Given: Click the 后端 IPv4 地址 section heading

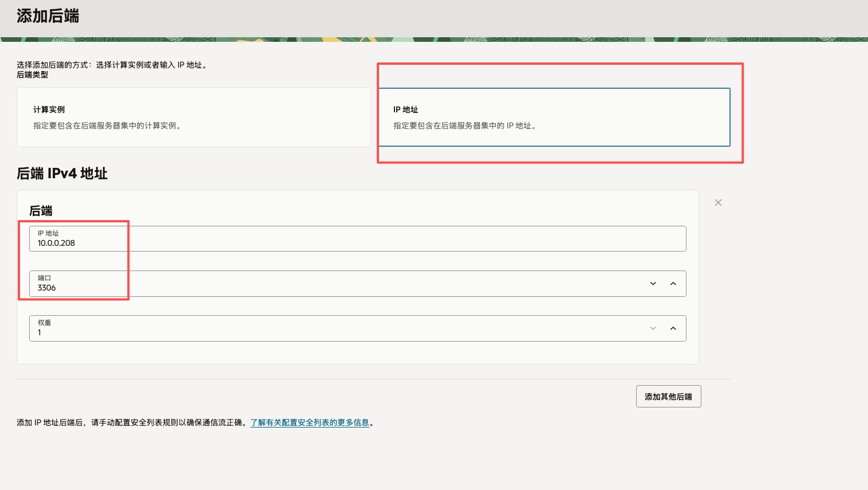Looking at the screenshot, I should 62,174.
